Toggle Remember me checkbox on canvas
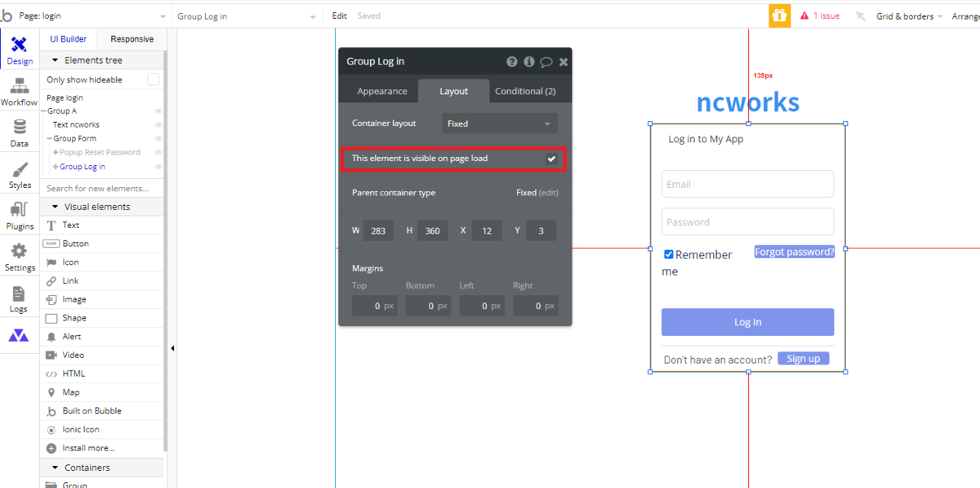The height and width of the screenshot is (488, 980). [668, 254]
